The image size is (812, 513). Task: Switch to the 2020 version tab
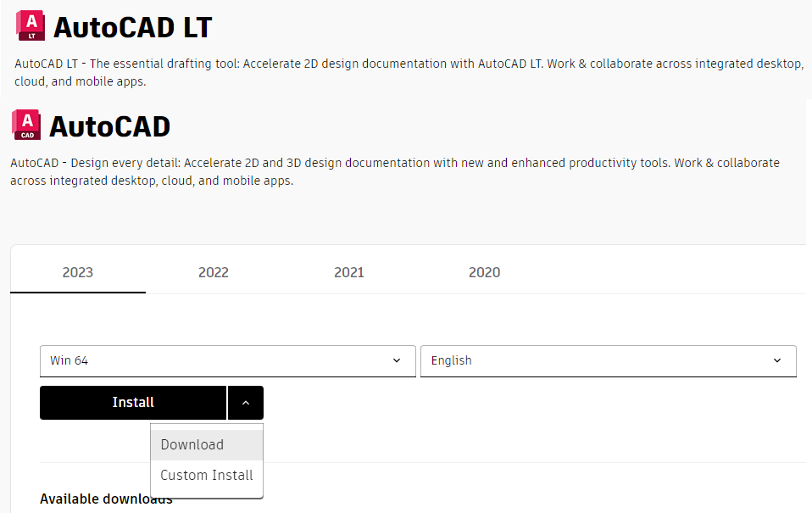click(x=484, y=272)
